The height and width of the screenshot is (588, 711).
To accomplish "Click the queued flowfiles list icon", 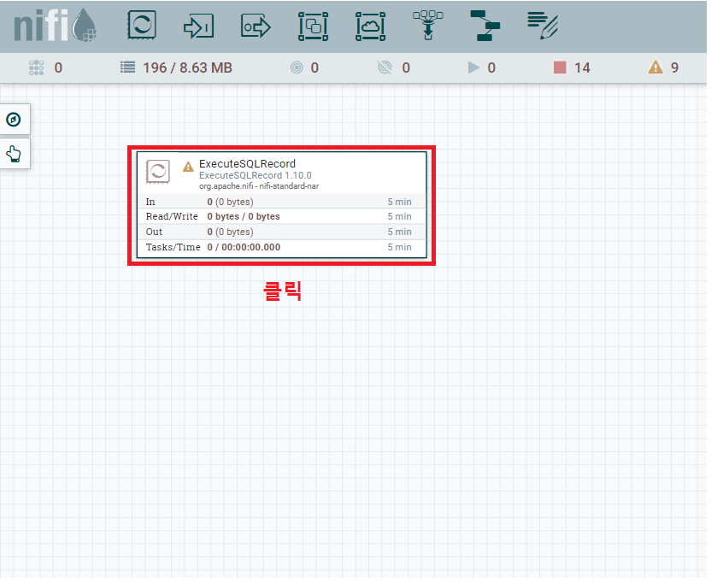I will [128, 68].
